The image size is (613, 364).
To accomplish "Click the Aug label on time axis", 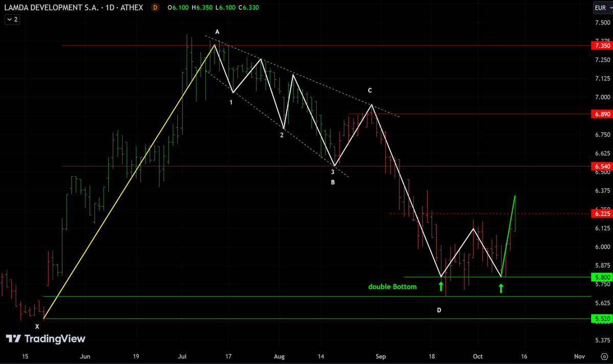I will (278, 356).
